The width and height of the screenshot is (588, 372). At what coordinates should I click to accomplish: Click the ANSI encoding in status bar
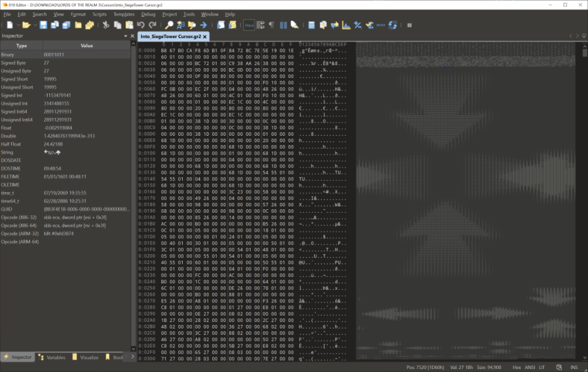click(530, 367)
